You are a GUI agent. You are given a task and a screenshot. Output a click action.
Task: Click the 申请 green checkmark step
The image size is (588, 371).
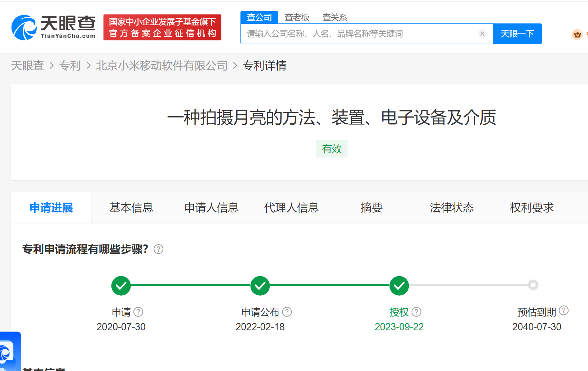tap(121, 286)
